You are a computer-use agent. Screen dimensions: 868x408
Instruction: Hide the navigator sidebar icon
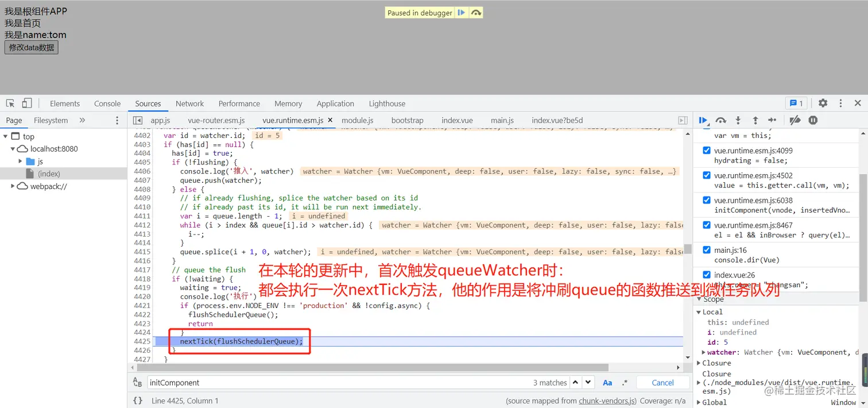(x=138, y=120)
